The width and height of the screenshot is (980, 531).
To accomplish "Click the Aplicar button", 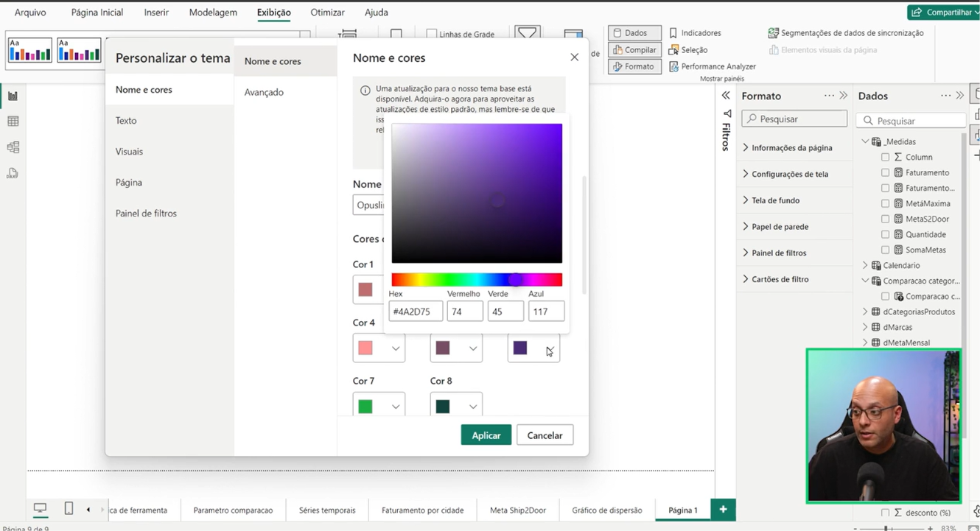I will click(486, 435).
